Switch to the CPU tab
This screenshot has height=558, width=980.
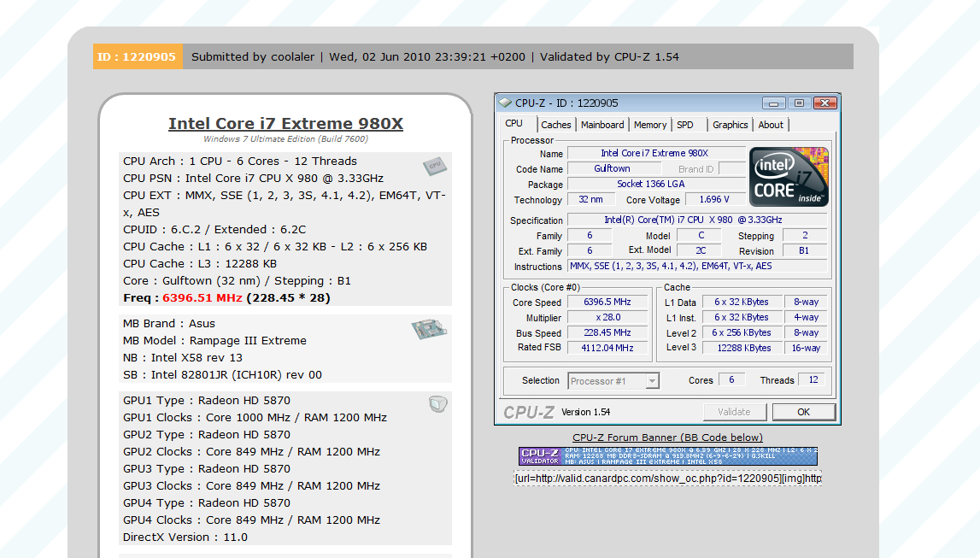click(x=514, y=124)
